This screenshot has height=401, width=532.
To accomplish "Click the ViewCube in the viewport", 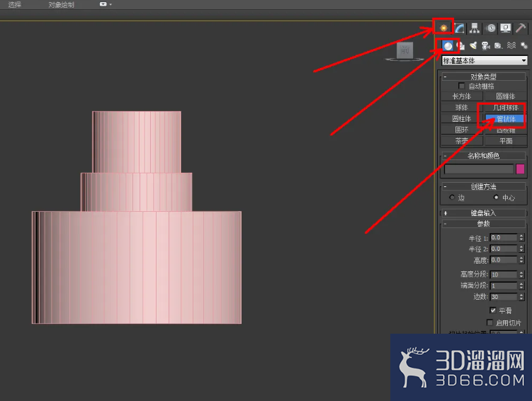I will (x=404, y=51).
